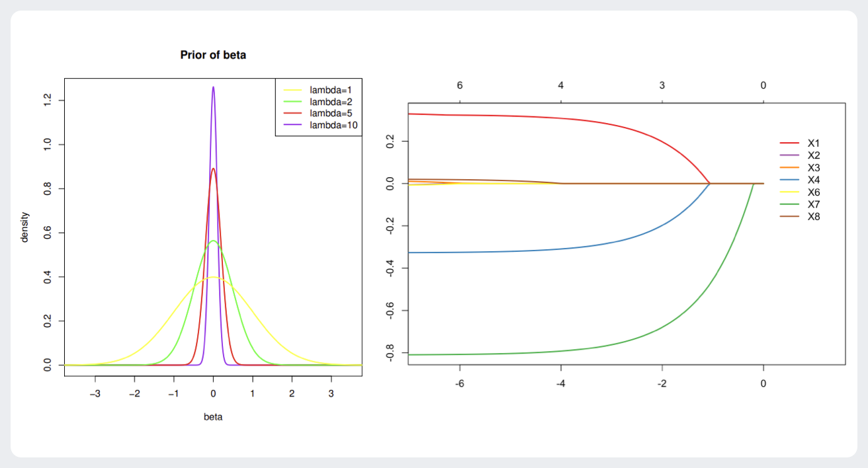The width and height of the screenshot is (868, 468).
Task: Click the "density" y-axis label
Action: [25, 227]
